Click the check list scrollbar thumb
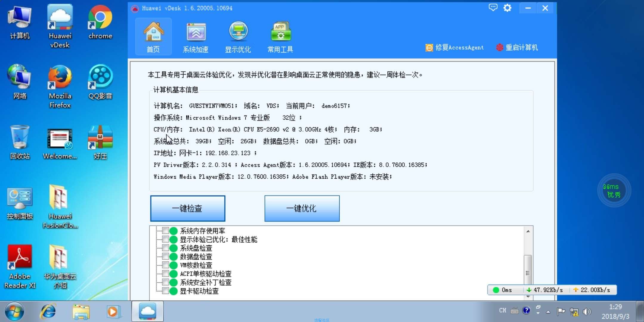 tap(527, 273)
